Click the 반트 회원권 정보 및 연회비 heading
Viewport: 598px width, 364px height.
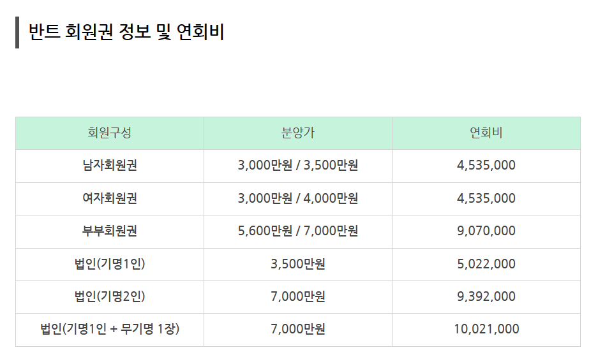tap(126, 31)
